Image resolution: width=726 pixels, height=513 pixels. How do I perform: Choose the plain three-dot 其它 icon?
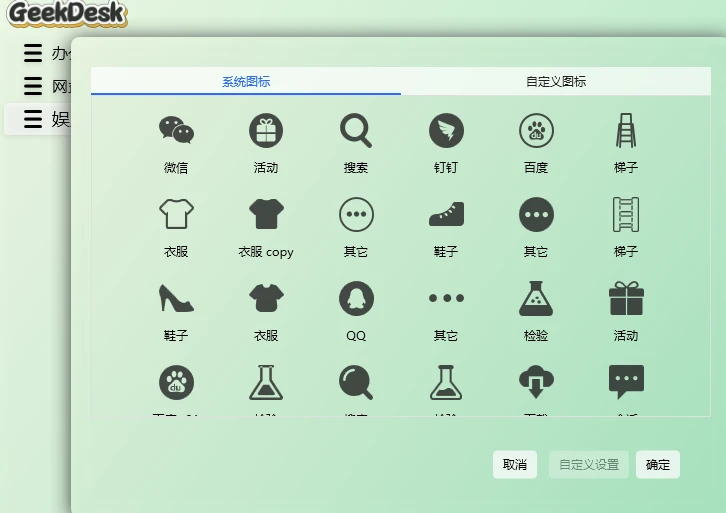pyautogui.click(x=446, y=298)
